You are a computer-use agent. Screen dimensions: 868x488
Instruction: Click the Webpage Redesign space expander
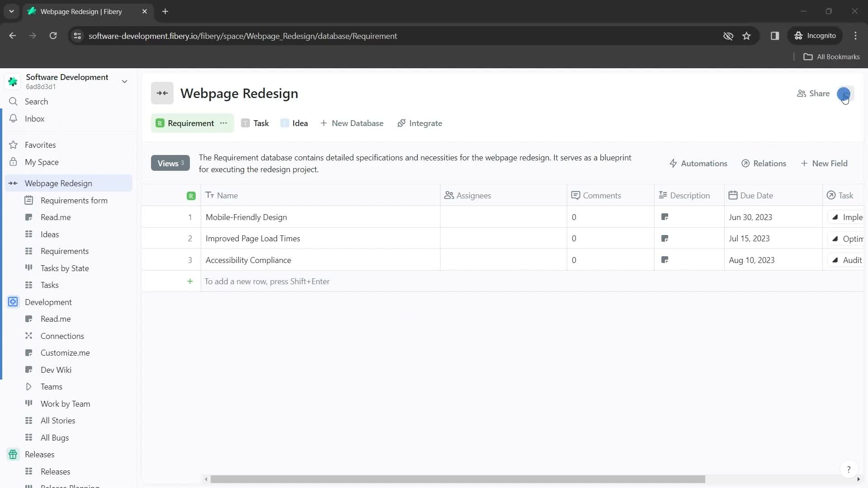13,183
